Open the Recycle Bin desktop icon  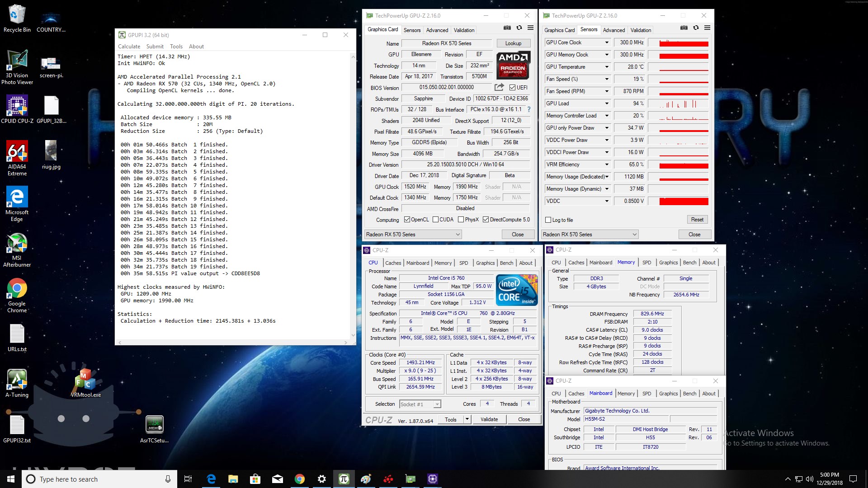[17, 18]
